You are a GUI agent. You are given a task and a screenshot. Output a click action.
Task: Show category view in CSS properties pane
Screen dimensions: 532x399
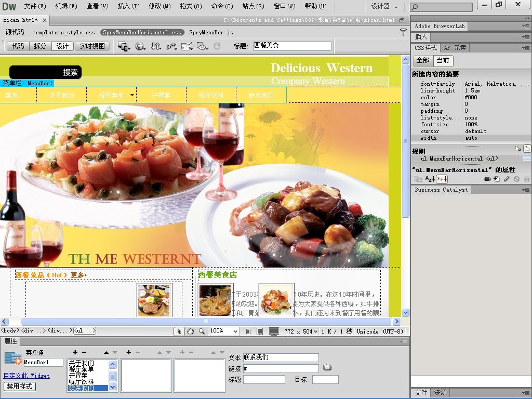coord(418,179)
